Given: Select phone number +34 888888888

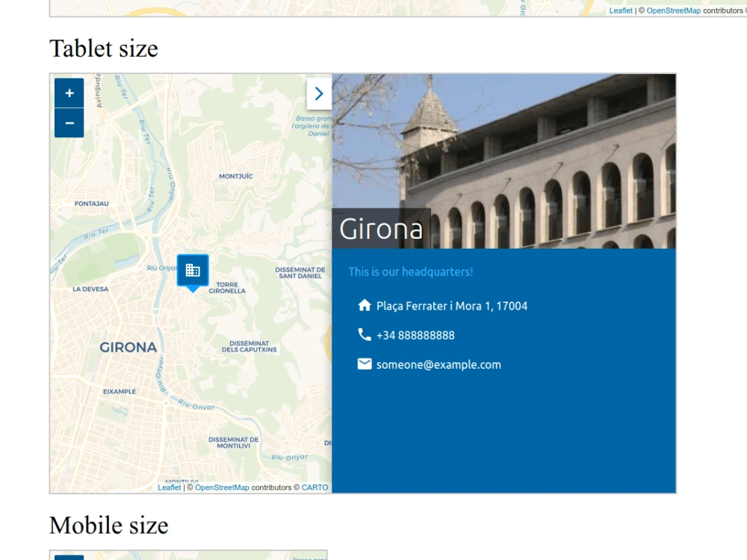Looking at the screenshot, I should (x=415, y=336).
